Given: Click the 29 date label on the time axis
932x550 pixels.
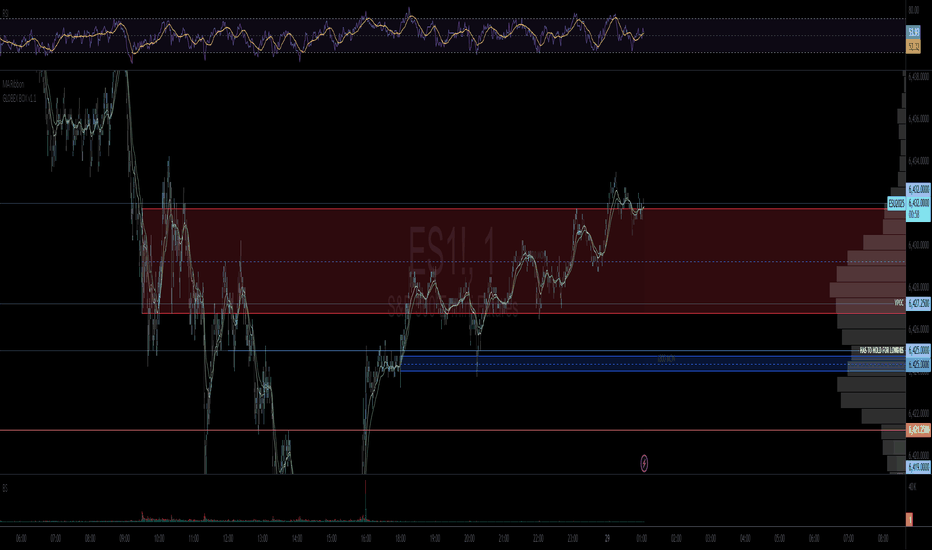Looking at the screenshot, I should click(607, 539).
